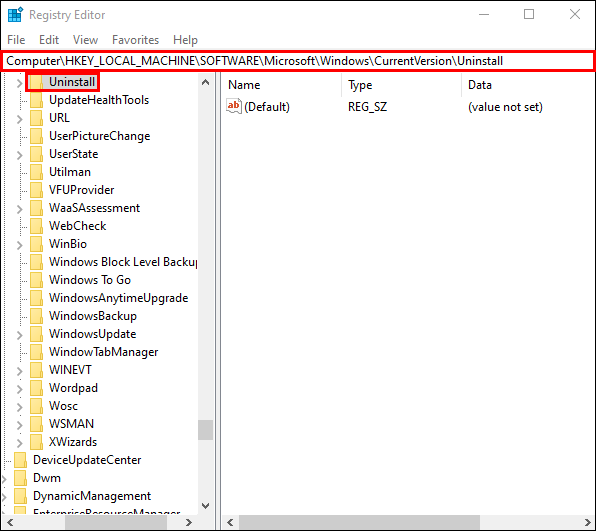Screen dimensions: 596x531
Task: Click the WindowsBackup folder icon
Action: click(x=36, y=316)
